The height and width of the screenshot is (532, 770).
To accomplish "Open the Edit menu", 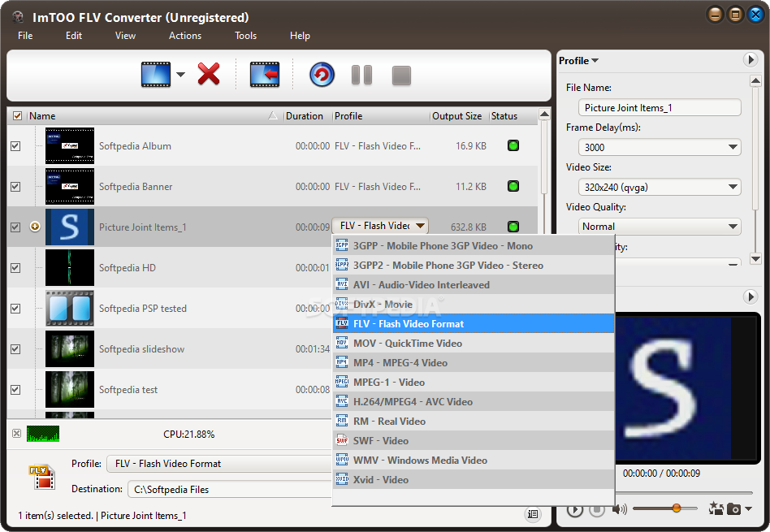I will [74, 36].
